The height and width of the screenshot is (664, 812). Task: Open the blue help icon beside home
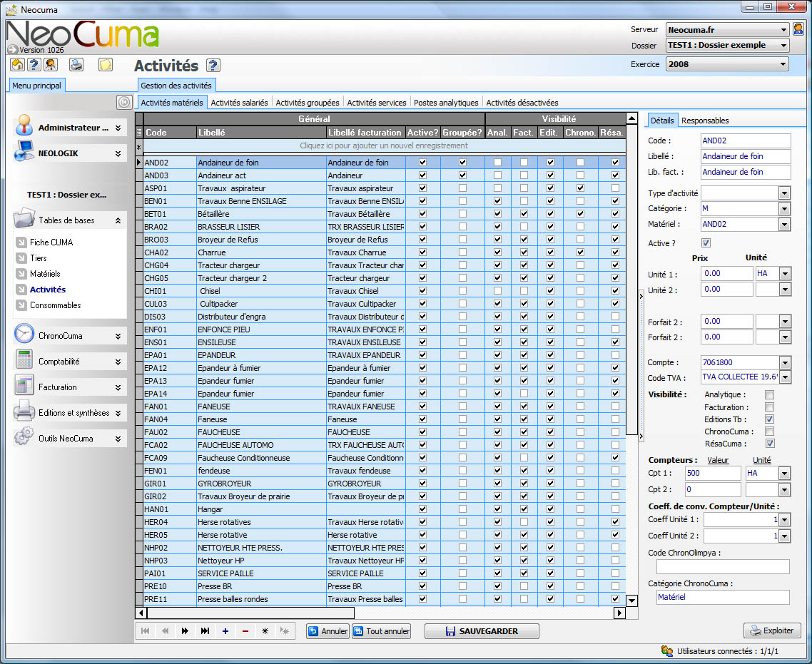34,65
